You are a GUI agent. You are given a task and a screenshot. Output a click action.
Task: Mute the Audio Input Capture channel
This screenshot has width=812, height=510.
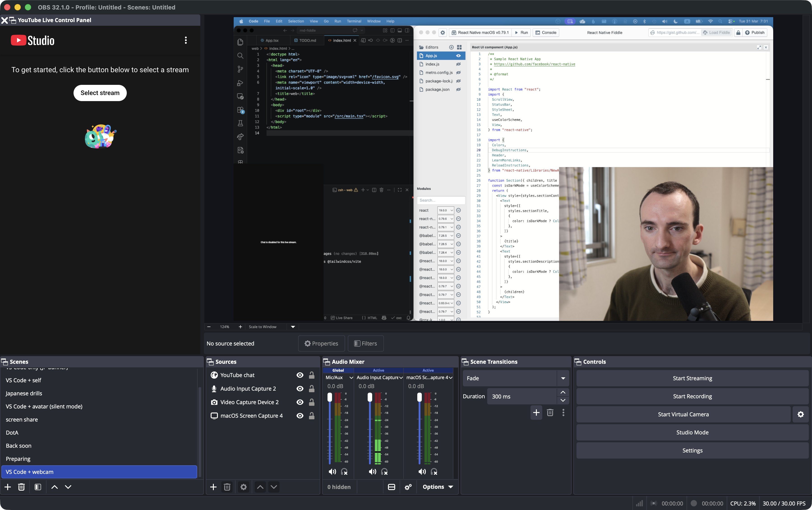[372, 472]
